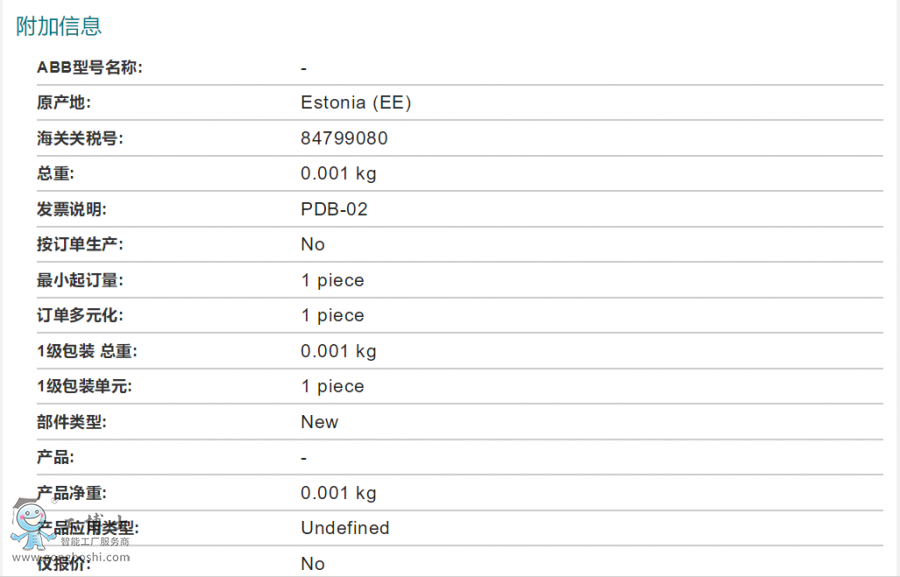
Task: Click the PDB-02 invoice description value
Action: tap(334, 209)
